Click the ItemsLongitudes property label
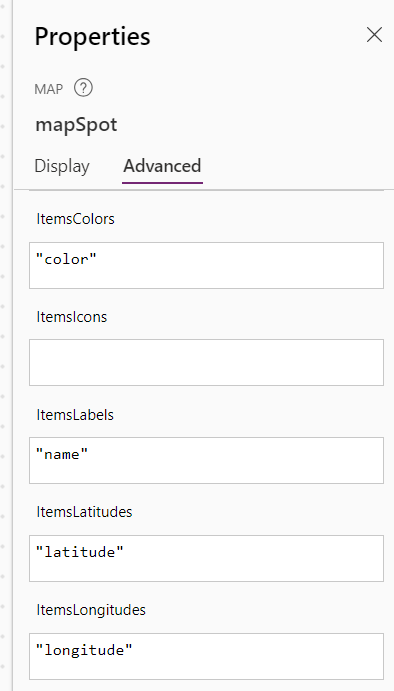Image resolution: width=394 pixels, height=691 pixels. pyautogui.click(x=91, y=610)
